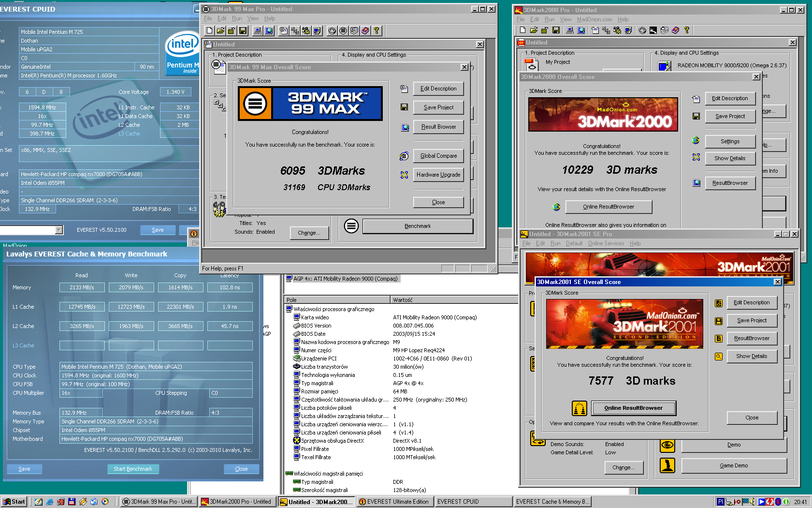
Task: Click the Start button on taskbar
Action: point(14,502)
